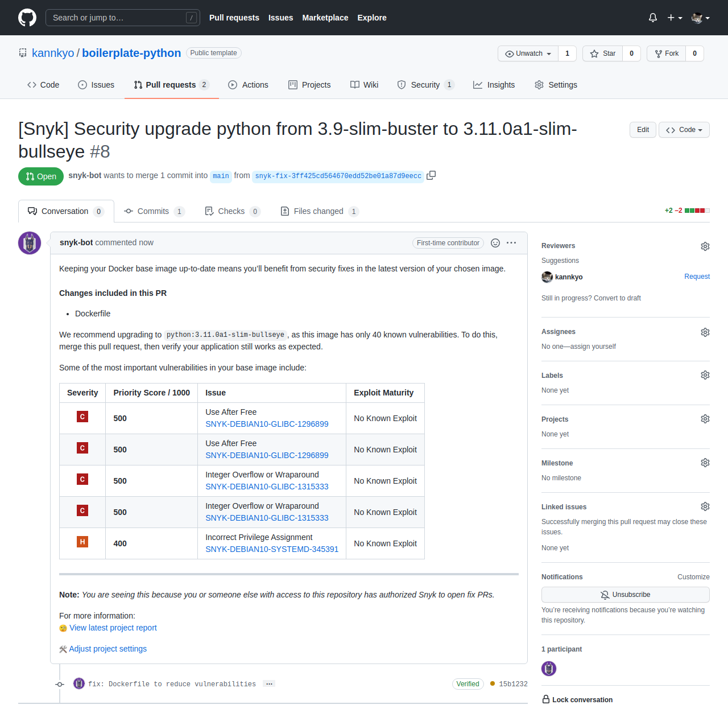728x717 pixels.
Task: Copy the head branch name icon
Action: tap(431, 175)
